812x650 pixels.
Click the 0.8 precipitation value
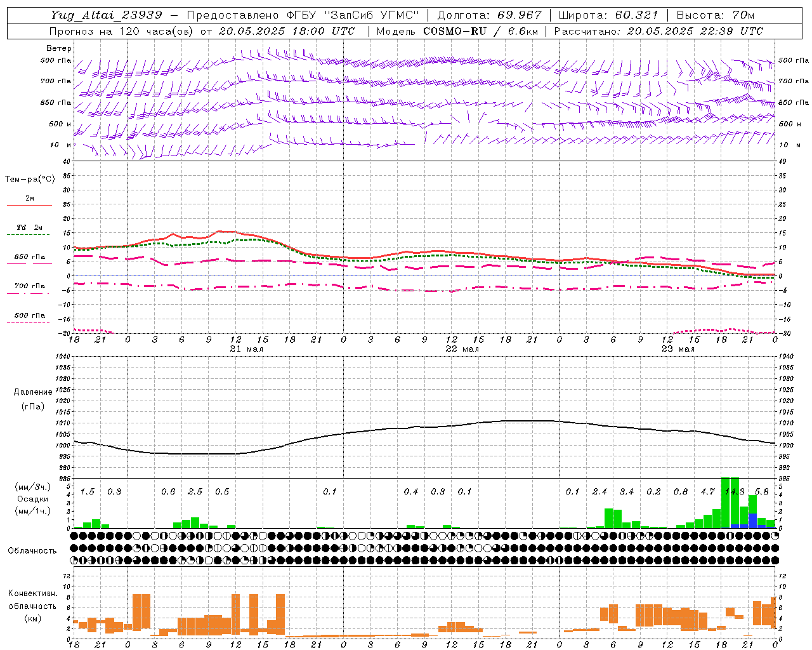tap(681, 492)
